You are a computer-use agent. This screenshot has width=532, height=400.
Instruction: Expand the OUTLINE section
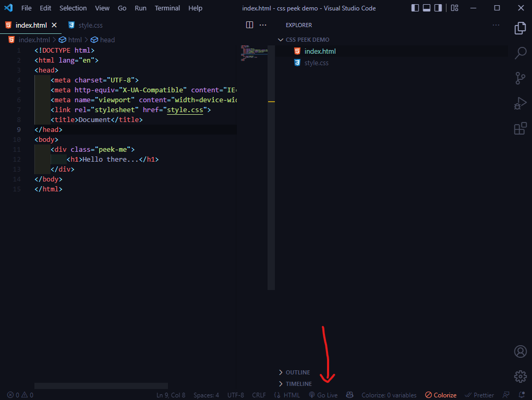click(x=297, y=372)
